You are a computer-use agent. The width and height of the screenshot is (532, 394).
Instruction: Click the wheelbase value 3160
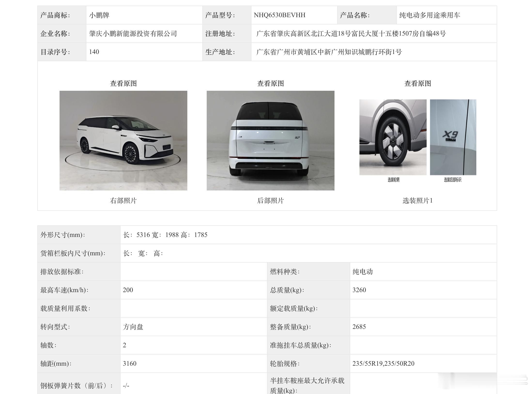click(129, 364)
